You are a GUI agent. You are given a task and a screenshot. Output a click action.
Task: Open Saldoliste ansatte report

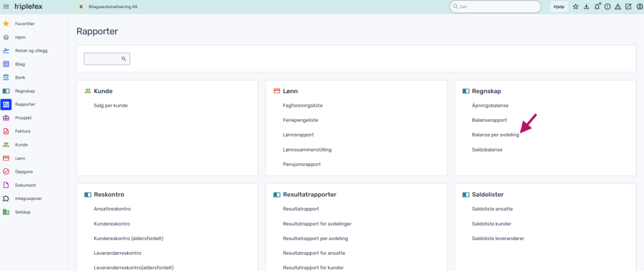pyautogui.click(x=492, y=209)
